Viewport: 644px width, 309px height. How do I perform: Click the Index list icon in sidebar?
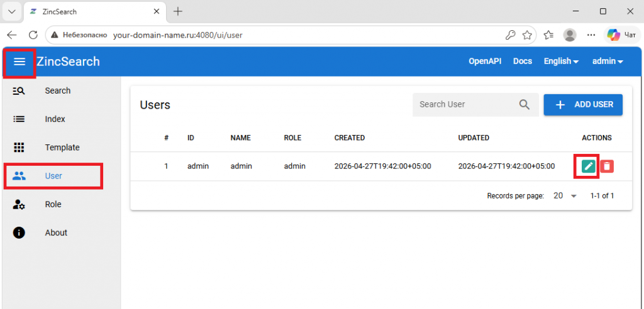(x=19, y=119)
